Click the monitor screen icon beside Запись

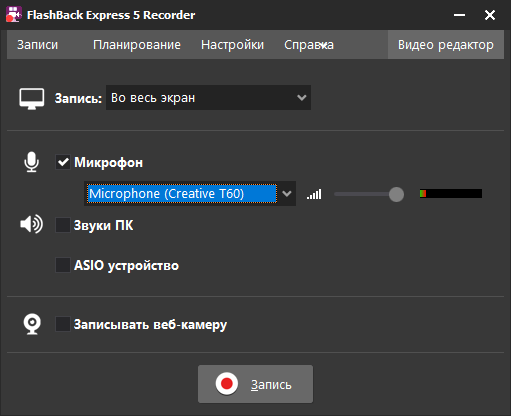[32, 99]
